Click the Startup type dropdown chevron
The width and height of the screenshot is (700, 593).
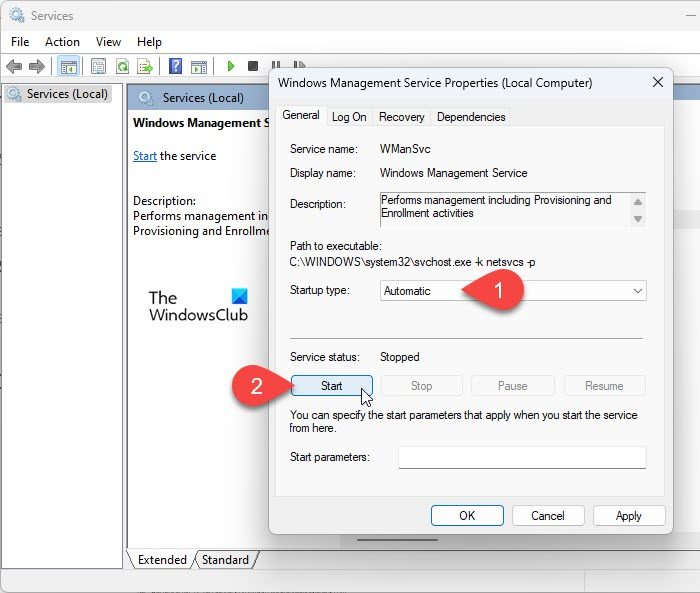[x=638, y=291]
